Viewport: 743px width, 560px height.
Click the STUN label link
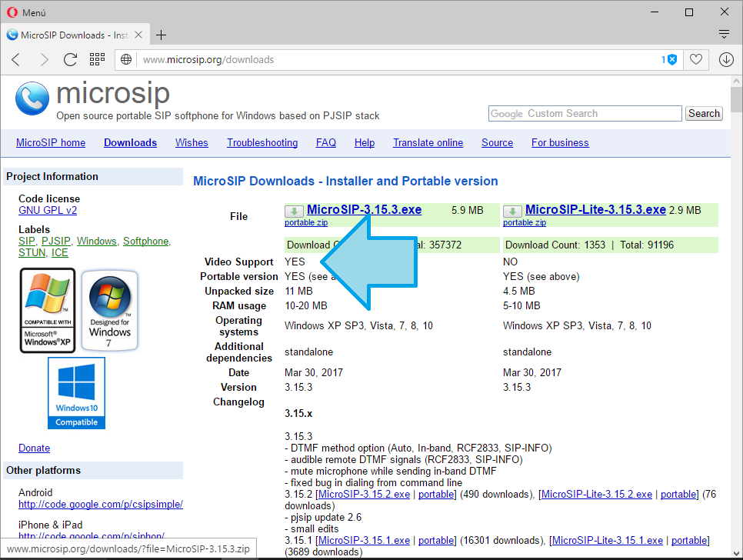click(32, 252)
